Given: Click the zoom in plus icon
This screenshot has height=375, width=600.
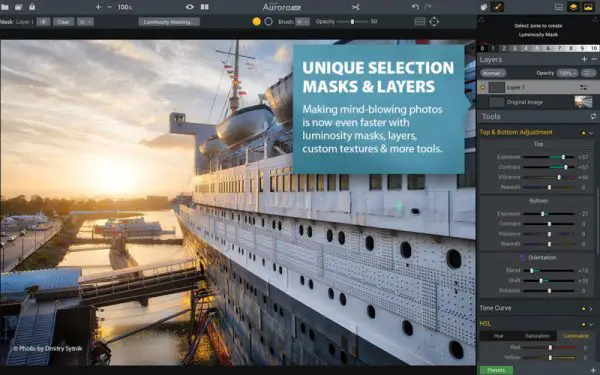Looking at the screenshot, I should coord(98,7).
